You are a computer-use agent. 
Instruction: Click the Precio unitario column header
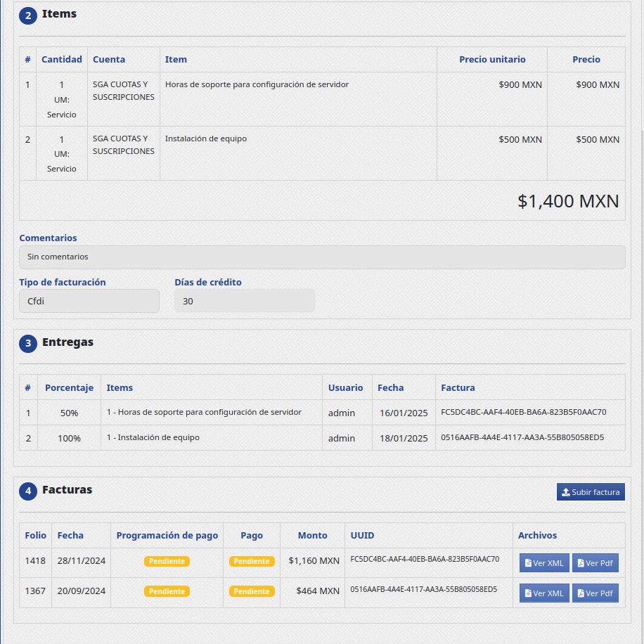[491, 60]
